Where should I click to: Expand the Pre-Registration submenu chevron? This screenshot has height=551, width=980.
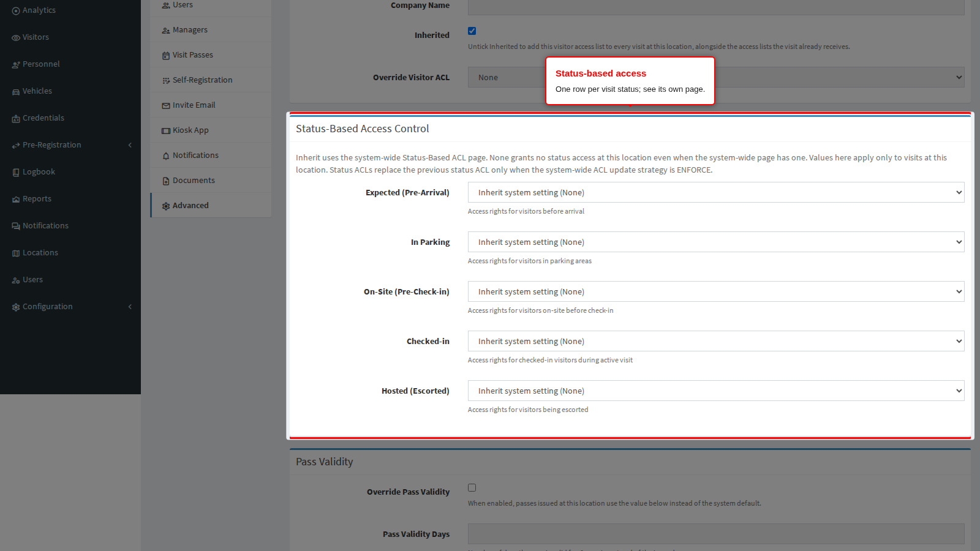[x=130, y=145]
